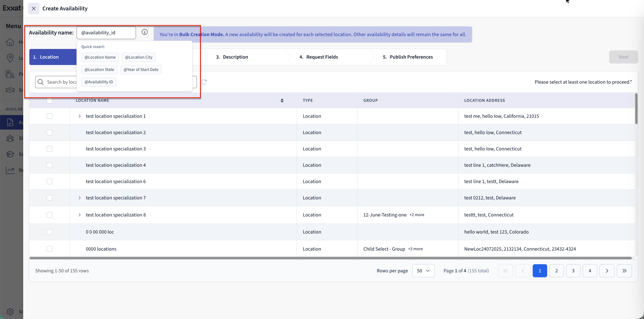Expand test location specialization 8 row
Viewport: 644px width, 319px height.
[79, 215]
